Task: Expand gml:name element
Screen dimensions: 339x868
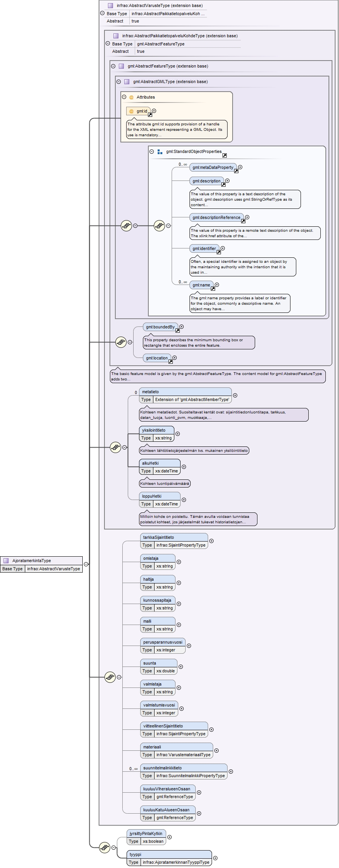Action: tap(217, 285)
